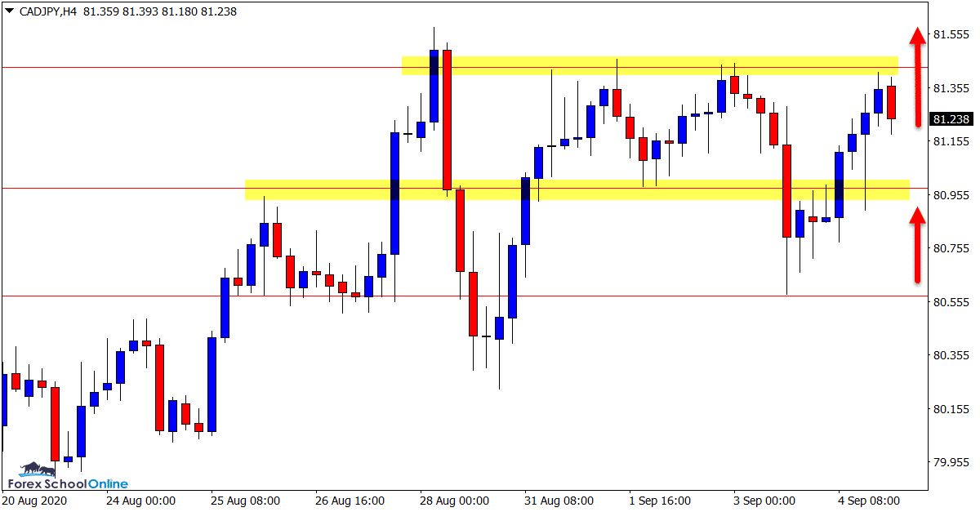Click the 80.355 price axis label
This screenshot has height=512, width=980.
pyautogui.click(x=951, y=355)
